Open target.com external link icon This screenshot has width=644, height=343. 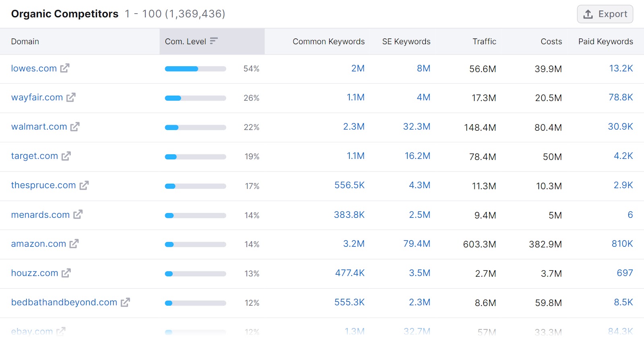(66, 156)
